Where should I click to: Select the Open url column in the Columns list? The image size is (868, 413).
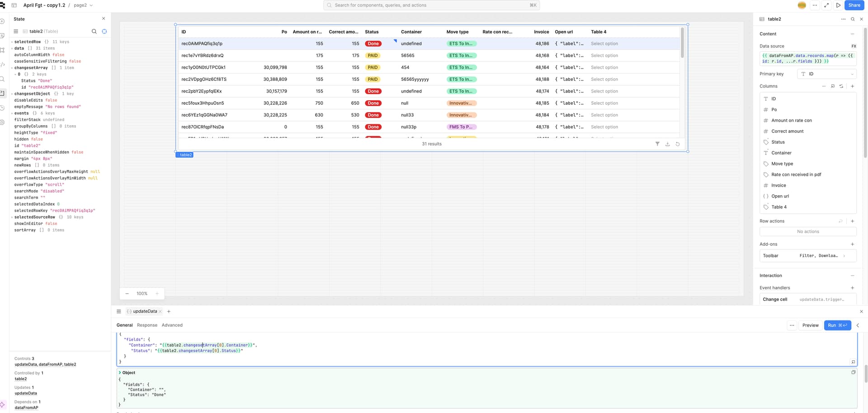click(x=808, y=196)
